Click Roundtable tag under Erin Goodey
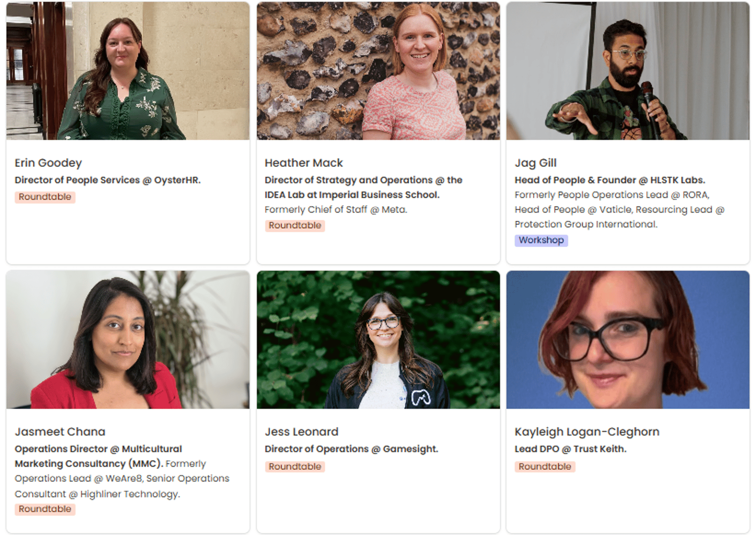 [45, 197]
